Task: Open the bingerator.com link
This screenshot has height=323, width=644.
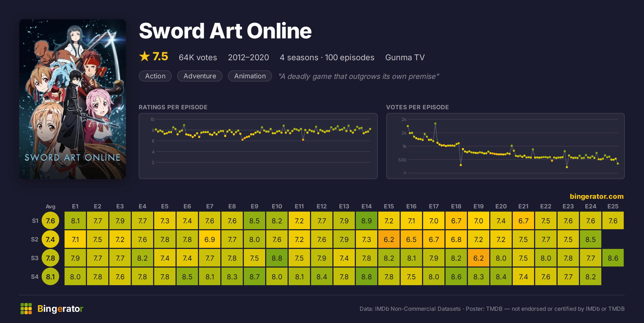Action: tap(597, 196)
